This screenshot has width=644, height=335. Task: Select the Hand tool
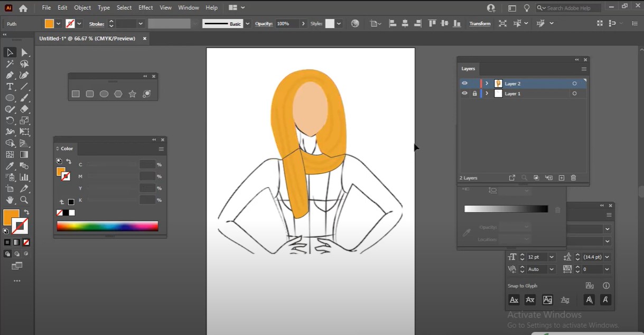10,200
